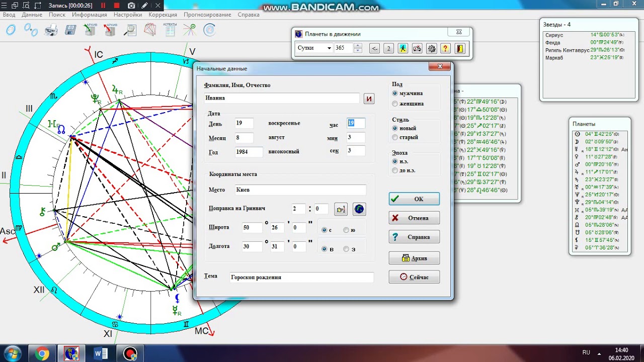Click the colored rays aspect-lines icon
Viewport: 644px width, 362px height.
[x=190, y=30]
